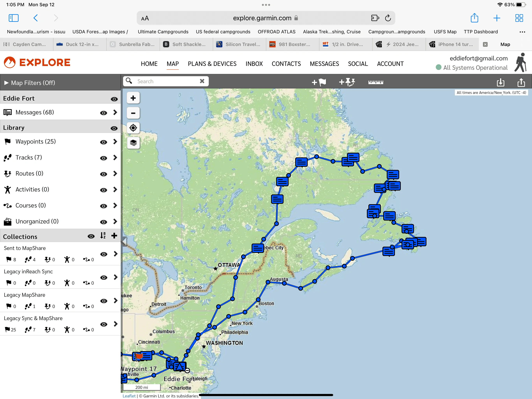Open CONTACTS page

coord(286,64)
